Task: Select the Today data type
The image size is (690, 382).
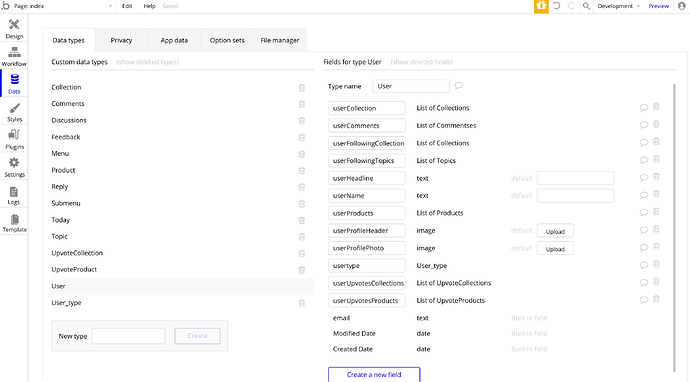Action: coord(61,220)
